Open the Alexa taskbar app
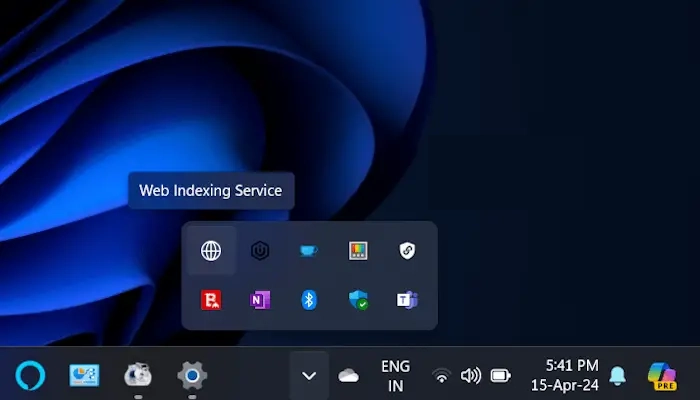Viewport: 700px width, 400px height. tap(30, 375)
